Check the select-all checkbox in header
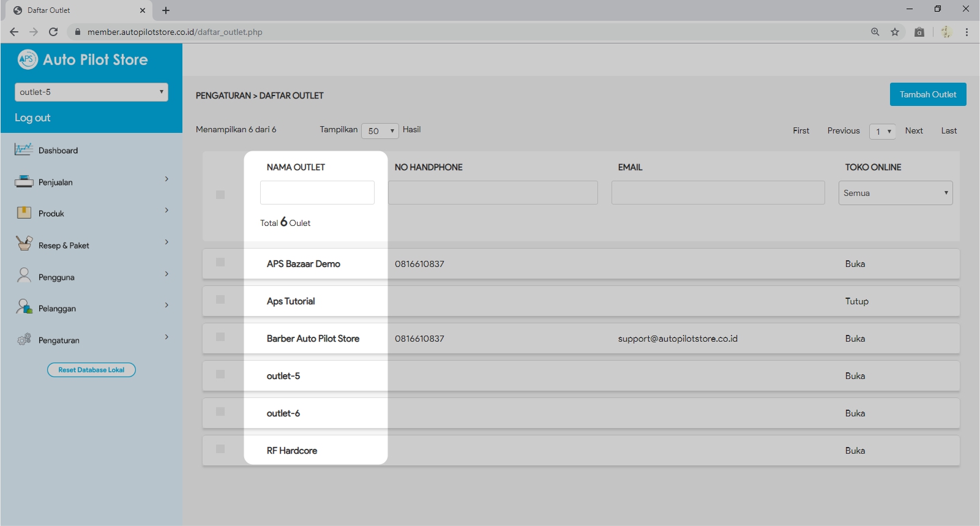980x526 pixels. pyautogui.click(x=220, y=195)
